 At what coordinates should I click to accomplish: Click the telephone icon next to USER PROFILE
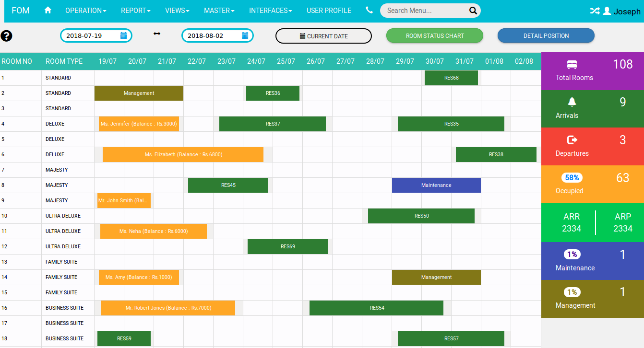369,10
